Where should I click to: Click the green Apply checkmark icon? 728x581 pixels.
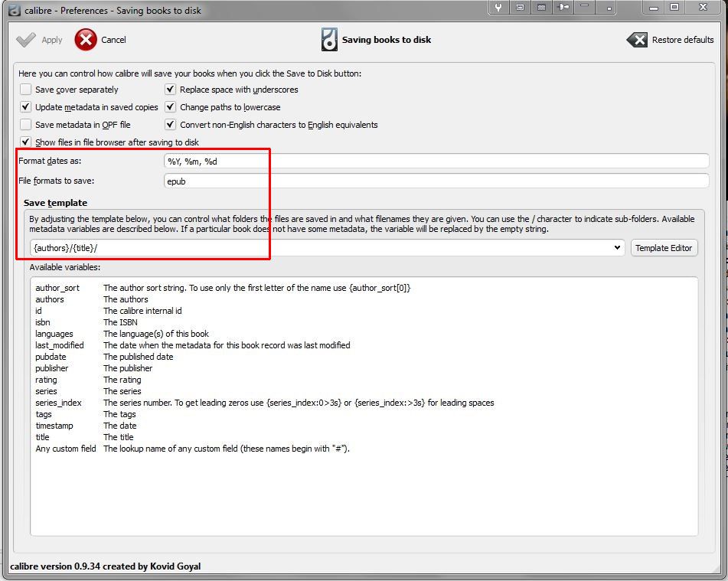click(25, 40)
